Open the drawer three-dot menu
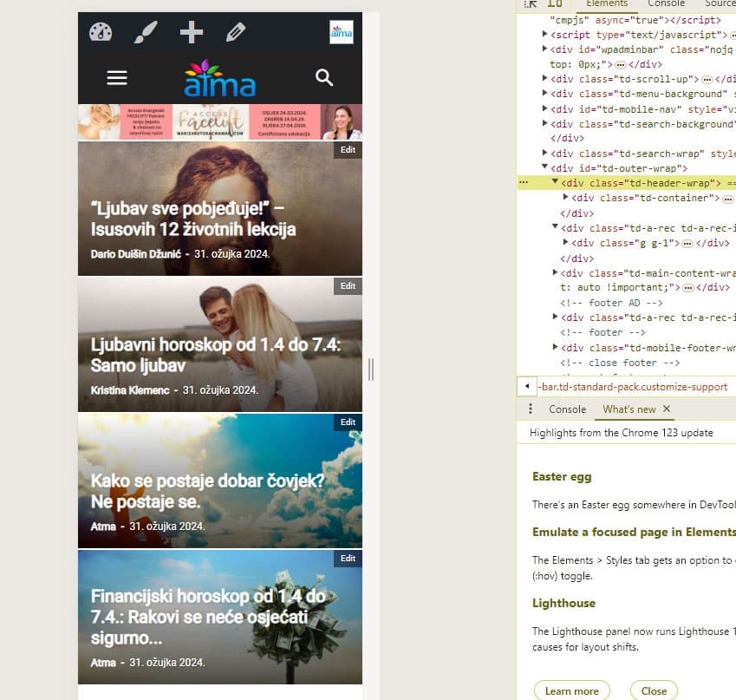The height and width of the screenshot is (700, 736). pyautogui.click(x=531, y=409)
